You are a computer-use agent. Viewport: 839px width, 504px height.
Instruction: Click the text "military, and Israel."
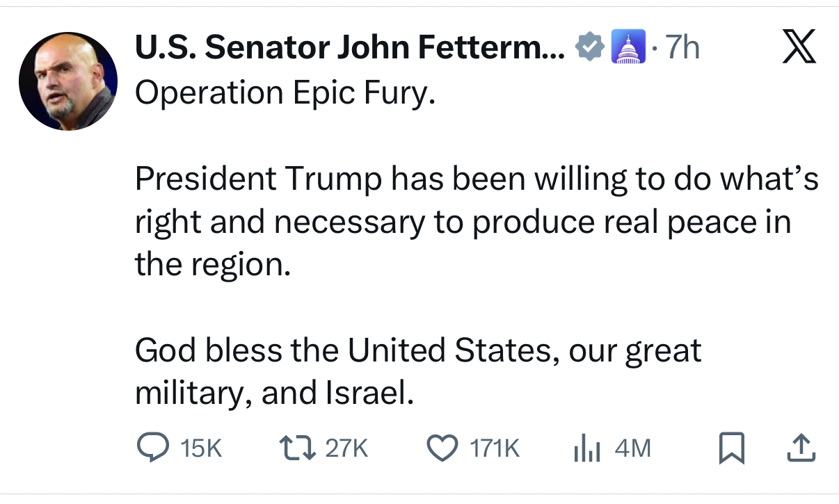click(x=274, y=394)
